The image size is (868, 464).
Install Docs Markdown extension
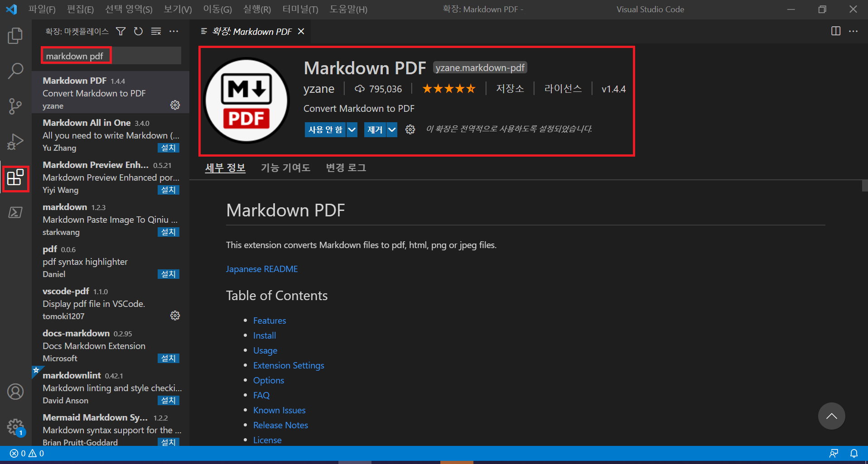pos(169,358)
